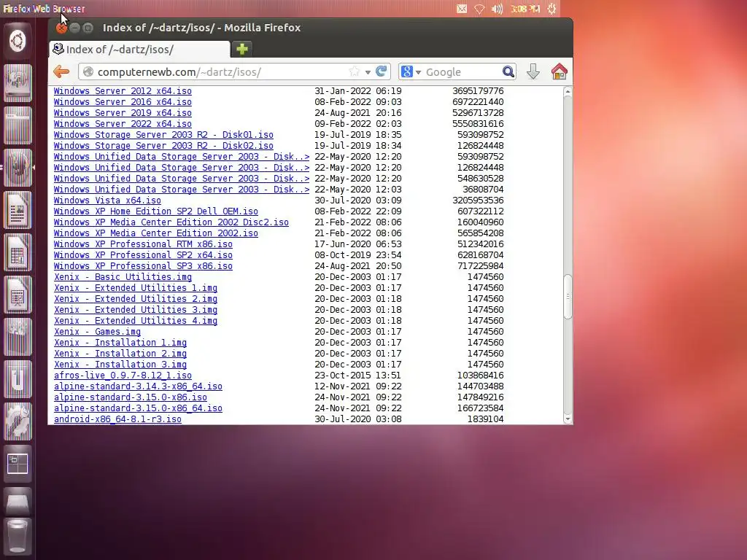Open the Firefox downloads arrow

tap(533, 72)
